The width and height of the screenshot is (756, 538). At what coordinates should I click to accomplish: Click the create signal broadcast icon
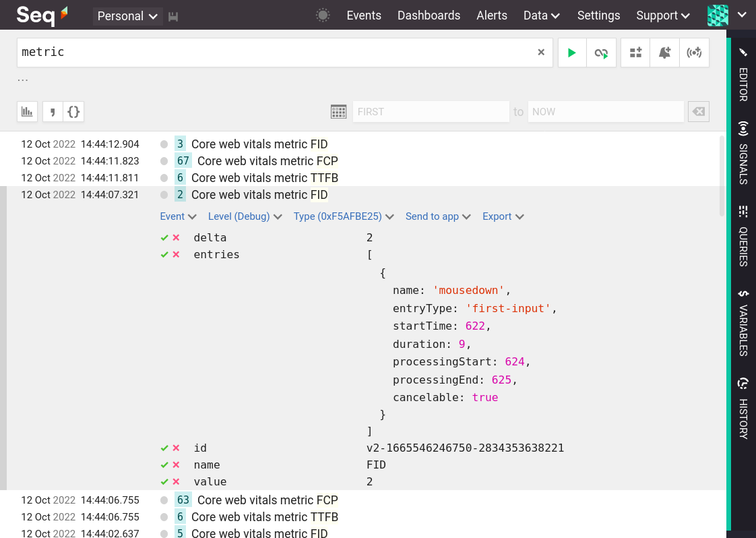click(x=694, y=53)
